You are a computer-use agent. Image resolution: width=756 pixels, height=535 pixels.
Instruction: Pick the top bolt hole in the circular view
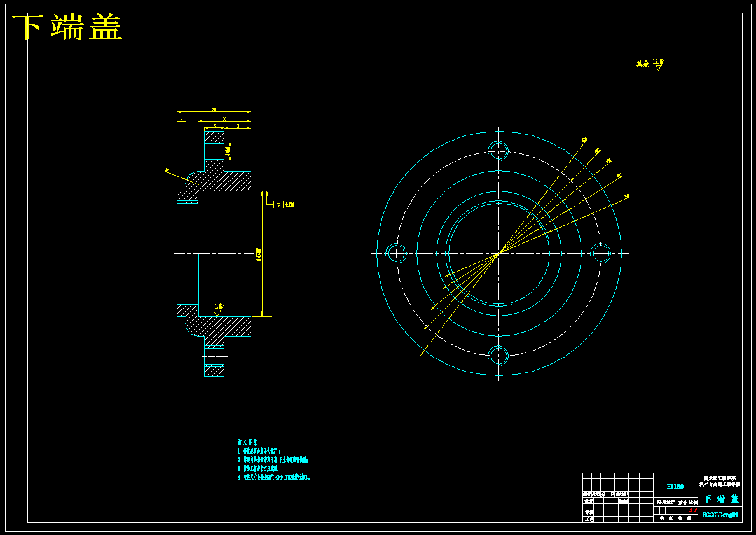pyautogui.click(x=498, y=150)
